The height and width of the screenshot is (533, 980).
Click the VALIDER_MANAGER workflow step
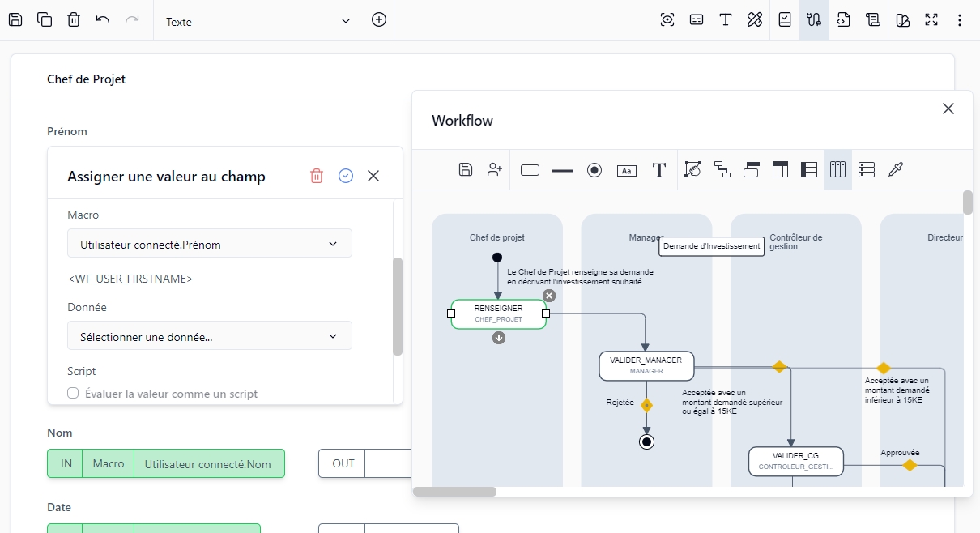[646, 365]
